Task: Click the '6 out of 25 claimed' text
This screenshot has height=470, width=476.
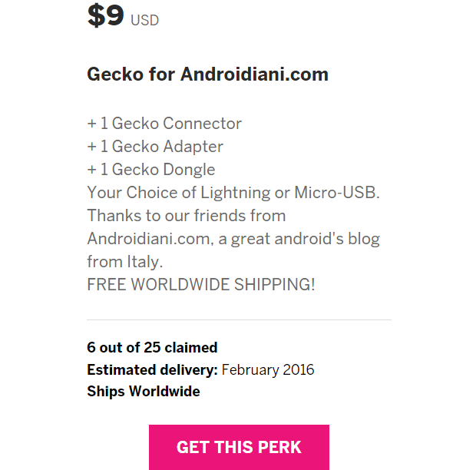Action: click(x=152, y=347)
